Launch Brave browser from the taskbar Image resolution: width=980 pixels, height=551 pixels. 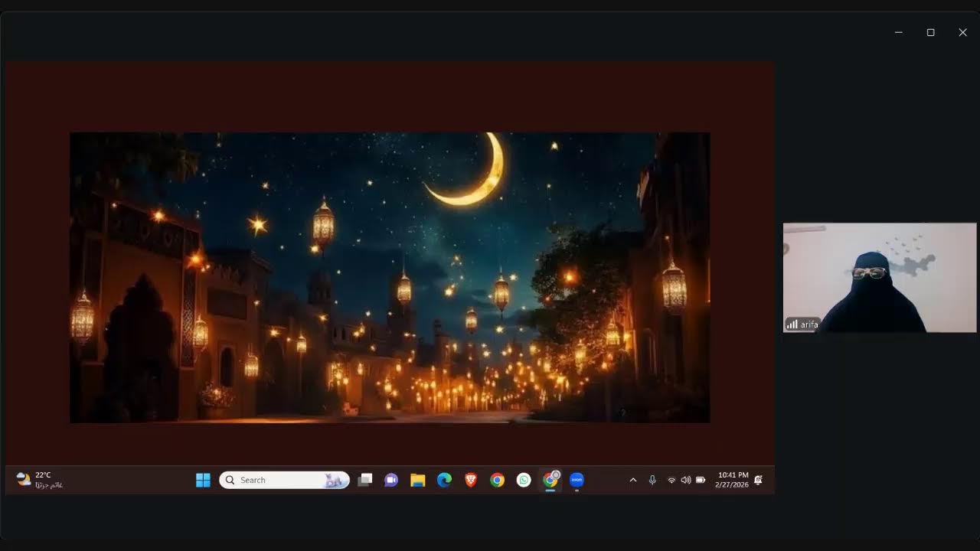471,480
